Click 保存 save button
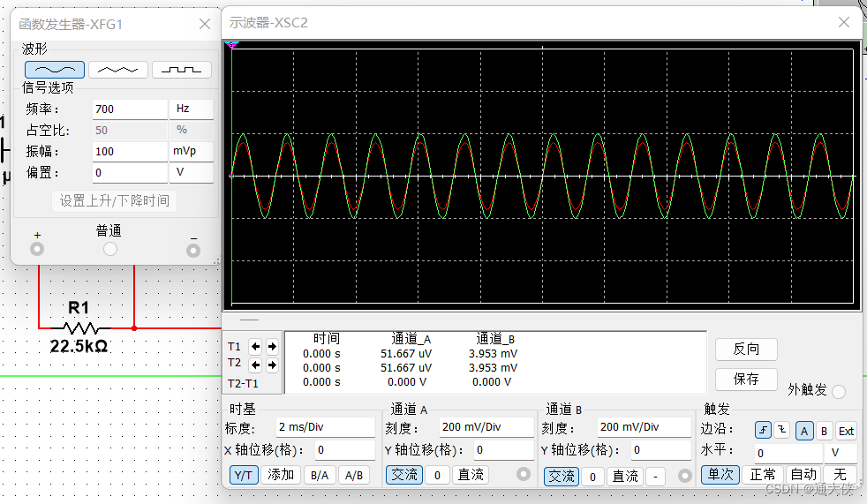Image resolution: width=867 pixels, height=504 pixels. 746,380
